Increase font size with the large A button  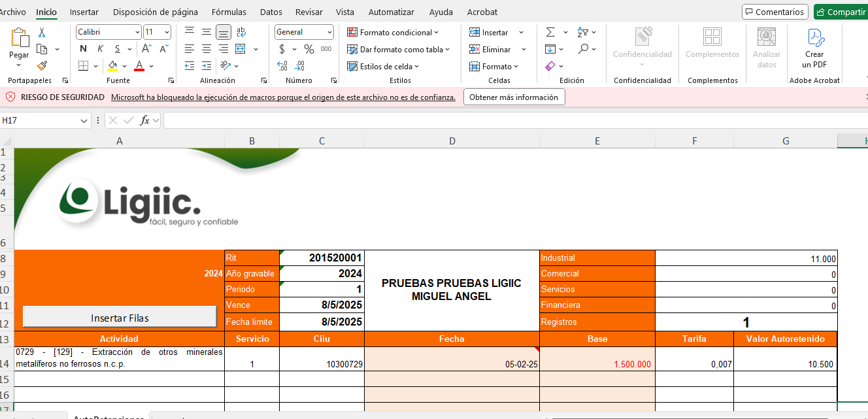[x=146, y=49]
